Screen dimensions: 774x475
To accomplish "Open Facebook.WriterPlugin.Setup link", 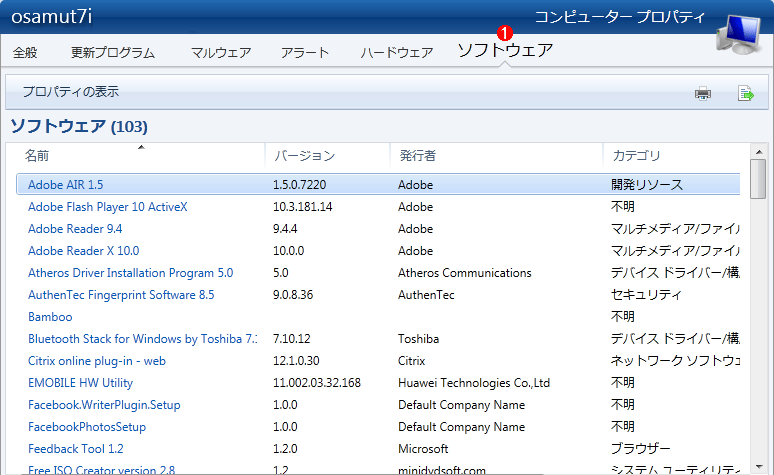I will (104, 405).
